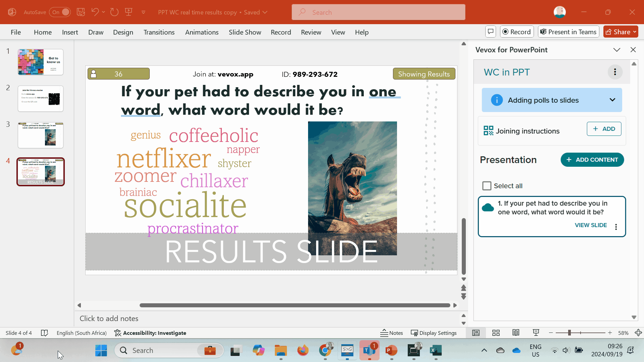Open the Design tab
Viewport: 644px width, 362px height.
click(123, 32)
